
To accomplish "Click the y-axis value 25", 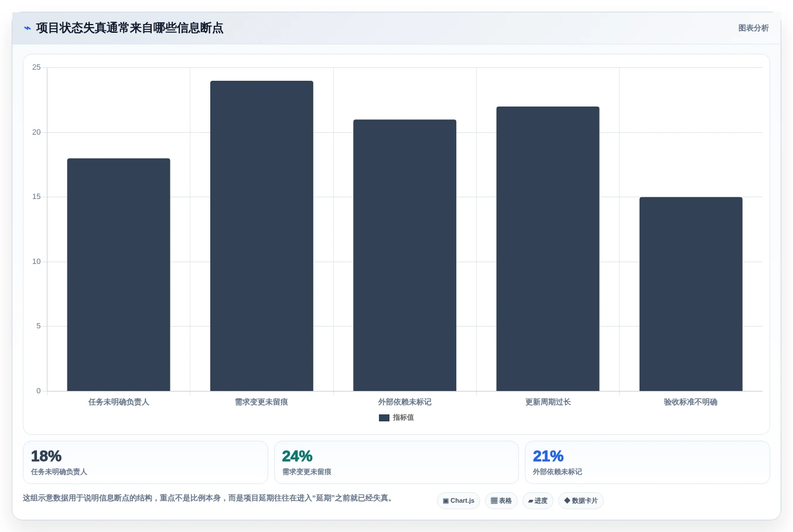I will click(36, 67).
